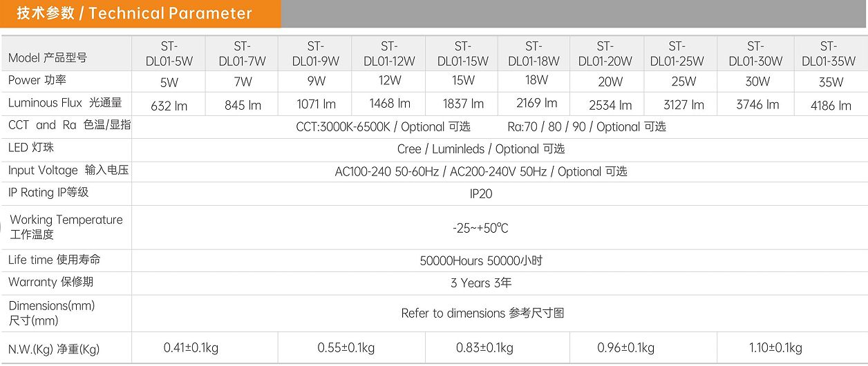Click the CCT and Ra row label
Viewport: 868px width, 366px height.
tap(69, 125)
